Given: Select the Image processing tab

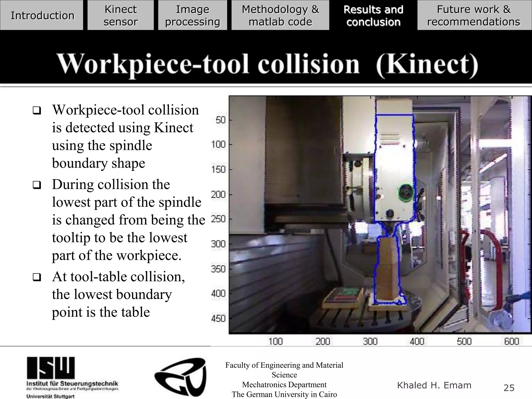Looking at the screenshot, I should pos(192,15).
